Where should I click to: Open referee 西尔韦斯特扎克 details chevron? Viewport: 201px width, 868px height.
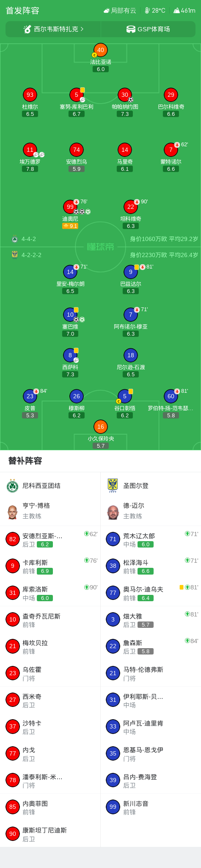click(82, 29)
